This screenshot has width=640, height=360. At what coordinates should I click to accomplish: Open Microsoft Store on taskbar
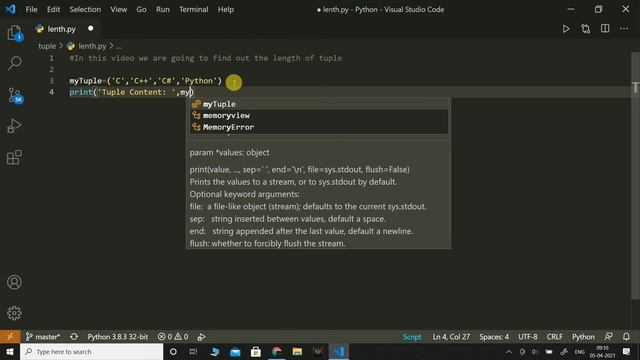click(x=256, y=351)
